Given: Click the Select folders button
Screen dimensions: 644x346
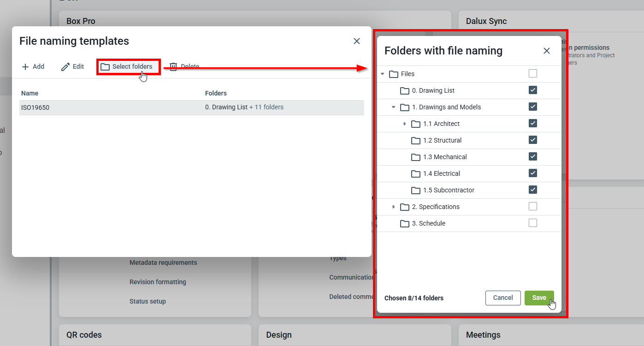Looking at the screenshot, I should (x=127, y=67).
